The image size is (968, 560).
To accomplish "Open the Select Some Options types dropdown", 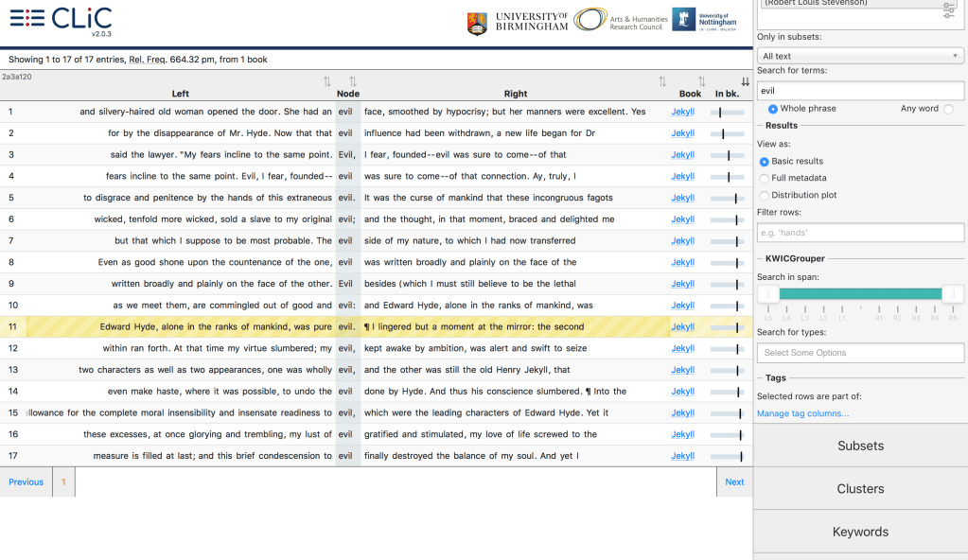I will pyautogui.click(x=860, y=353).
